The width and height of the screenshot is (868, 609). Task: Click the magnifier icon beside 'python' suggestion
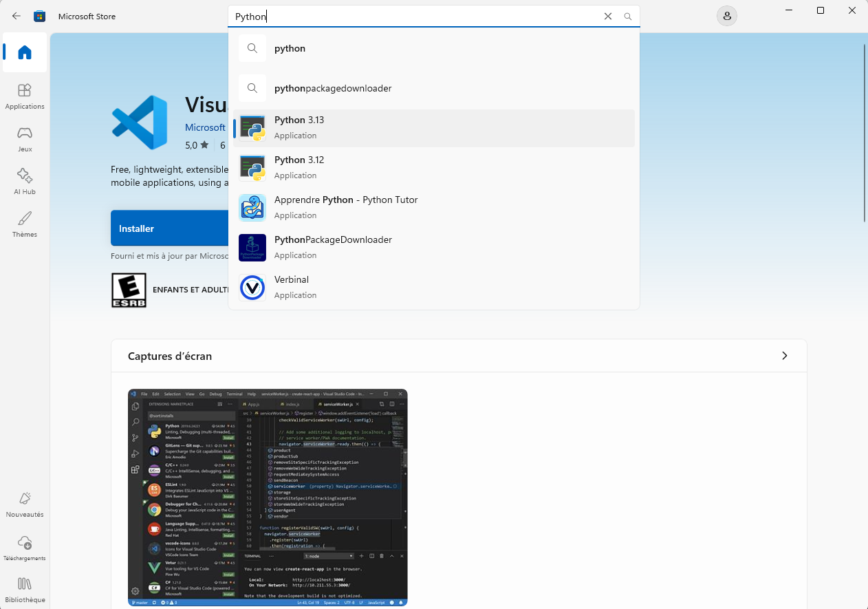tap(252, 48)
